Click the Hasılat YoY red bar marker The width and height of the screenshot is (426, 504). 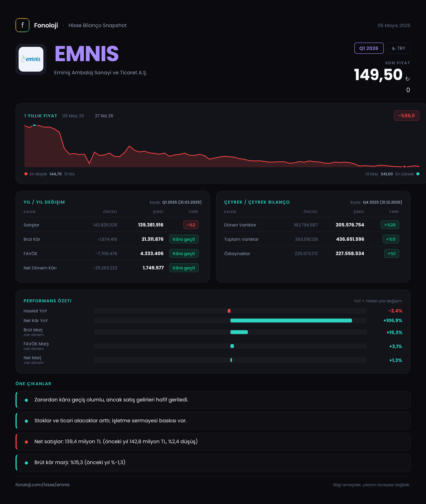[x=229, y=311]
